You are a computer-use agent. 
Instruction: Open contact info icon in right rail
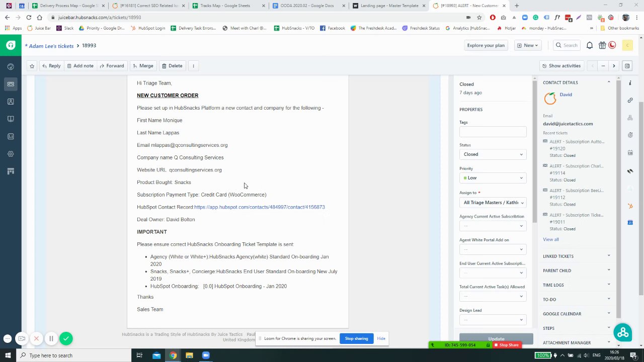(630, 83)
